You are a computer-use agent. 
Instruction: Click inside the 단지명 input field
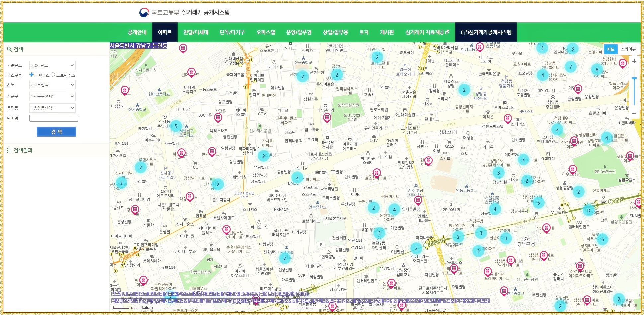54,118
